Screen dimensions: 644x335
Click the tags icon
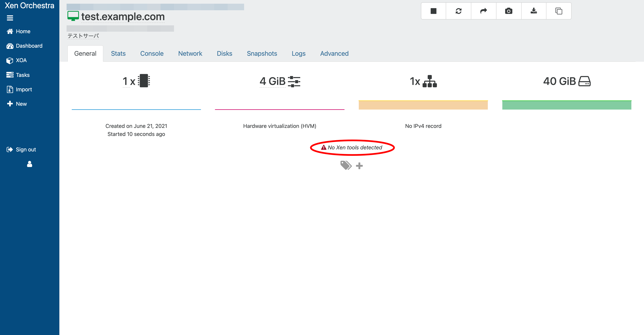click(346, 165)
